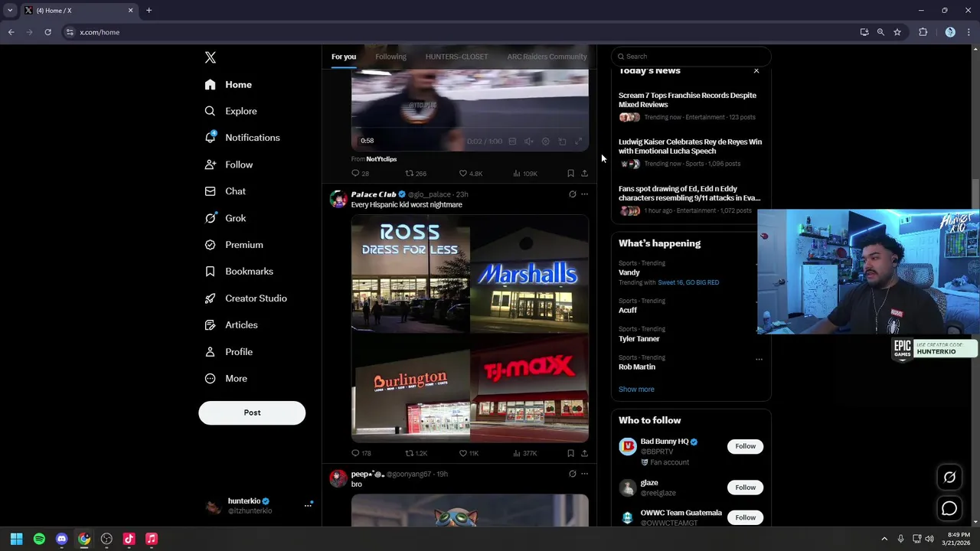This screenshot has height=551, width=980.
Task: Open a new browser tab
Action: point(149,11)
